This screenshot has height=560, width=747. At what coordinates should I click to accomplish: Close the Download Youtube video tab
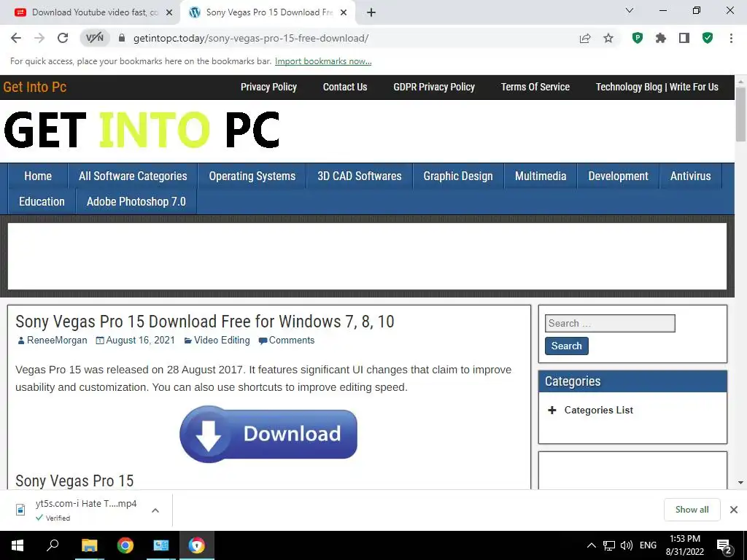tap(169, 12)
